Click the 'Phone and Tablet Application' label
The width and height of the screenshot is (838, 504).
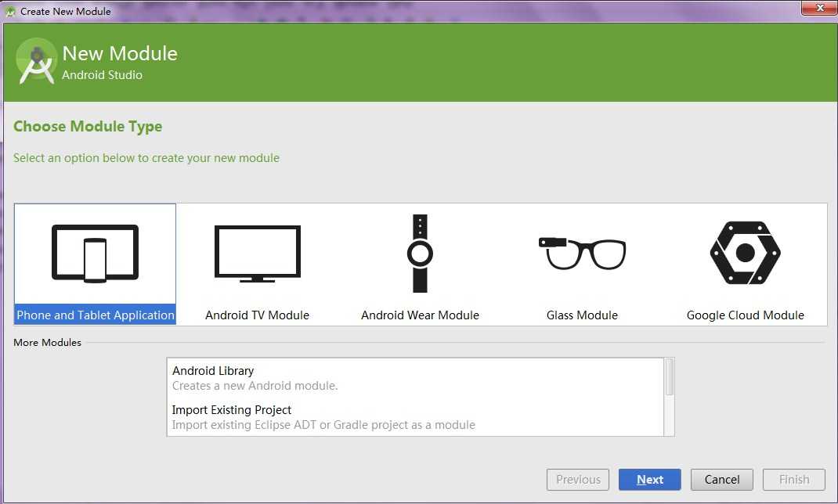tap(95, 315)
